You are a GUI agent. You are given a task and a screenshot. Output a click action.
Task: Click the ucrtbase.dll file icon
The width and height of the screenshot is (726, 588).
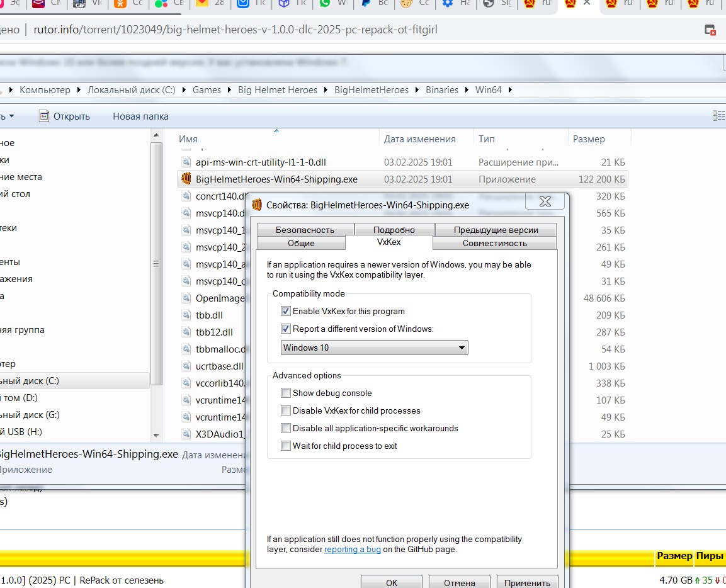[x=186, y=366]
